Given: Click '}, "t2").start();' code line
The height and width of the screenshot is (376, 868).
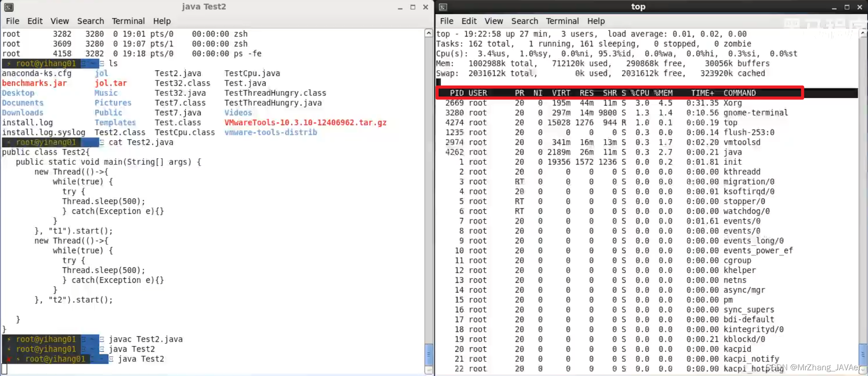Looking at the screenshot, I should coord(73,300).
